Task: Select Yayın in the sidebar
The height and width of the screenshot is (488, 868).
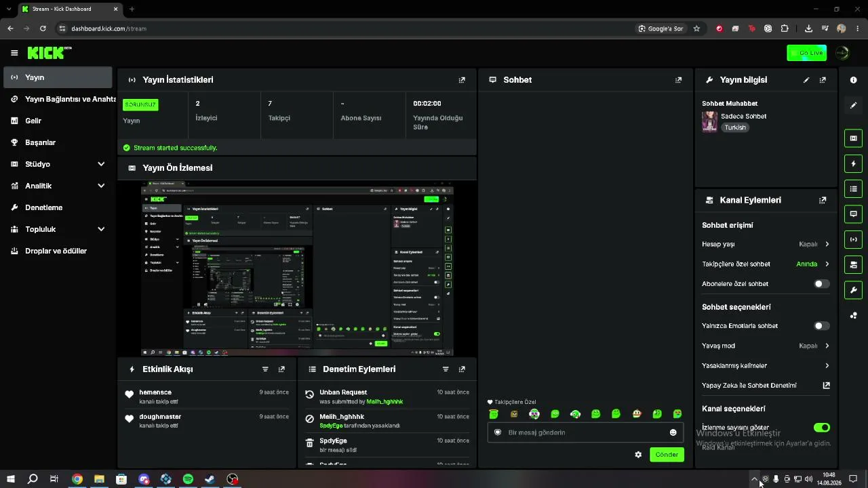Action: point(58,77)
